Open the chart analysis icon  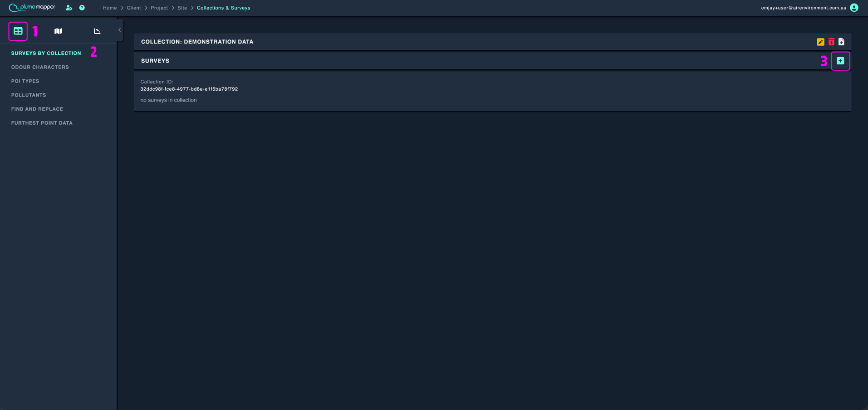pyautogui.click(x=97, y=31)
